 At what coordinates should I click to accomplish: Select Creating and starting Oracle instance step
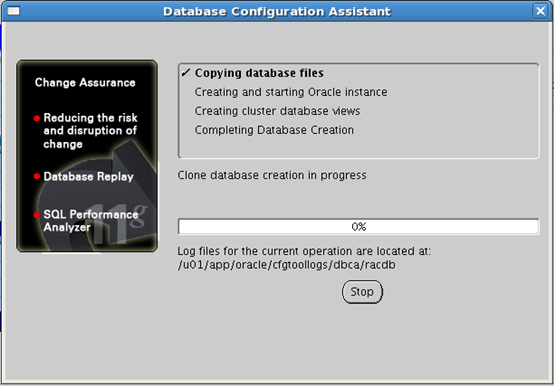(291, 92)
